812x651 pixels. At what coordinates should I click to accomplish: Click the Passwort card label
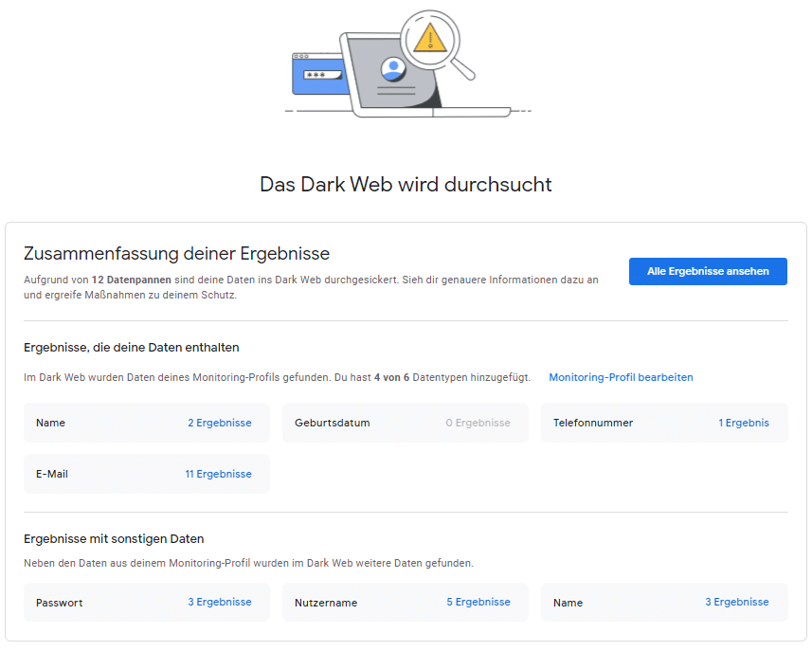pos(59,603)
